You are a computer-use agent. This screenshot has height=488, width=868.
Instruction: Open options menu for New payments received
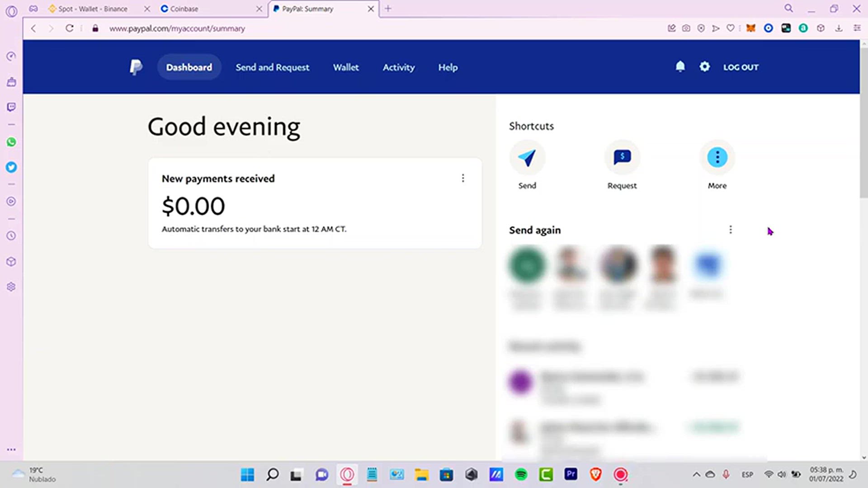(x=463, y=178)
